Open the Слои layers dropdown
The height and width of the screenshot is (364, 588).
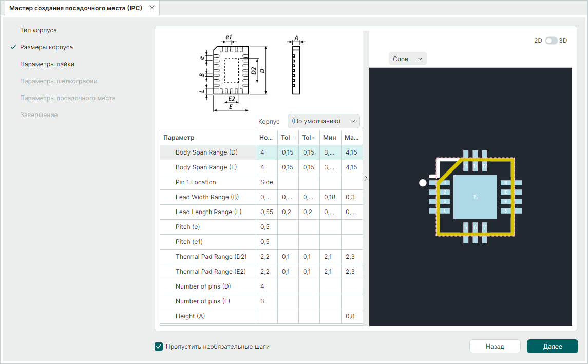tap(408, 59)
